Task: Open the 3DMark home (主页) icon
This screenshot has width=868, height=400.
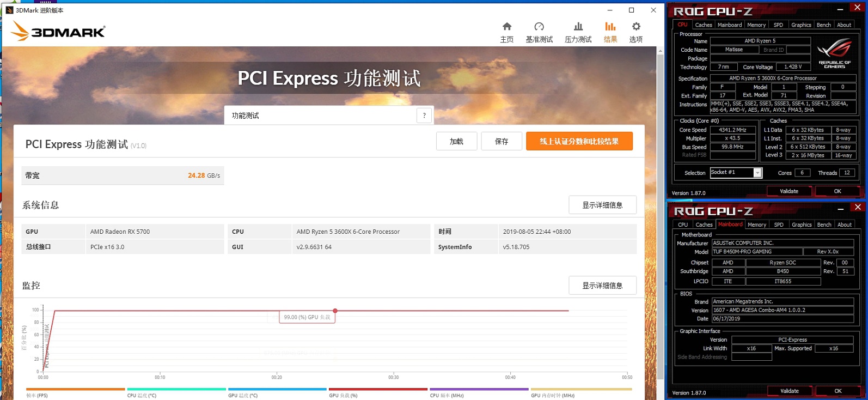Action: [507, 32]
